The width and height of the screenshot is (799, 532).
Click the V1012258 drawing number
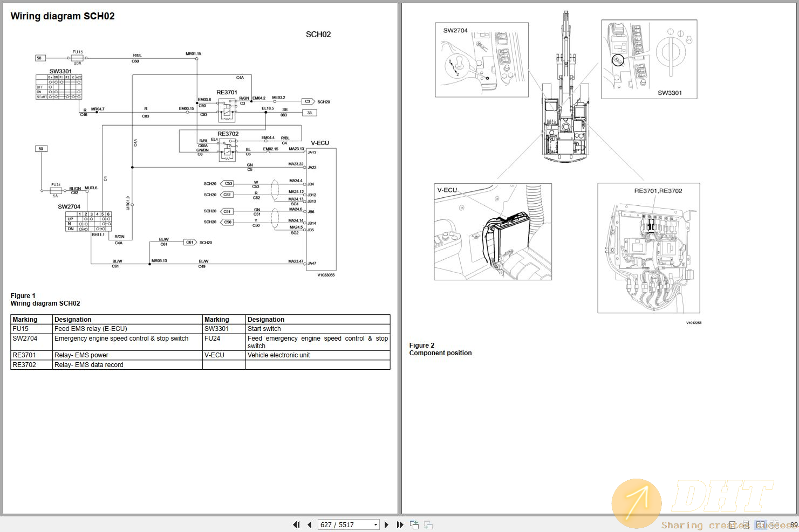694,323
